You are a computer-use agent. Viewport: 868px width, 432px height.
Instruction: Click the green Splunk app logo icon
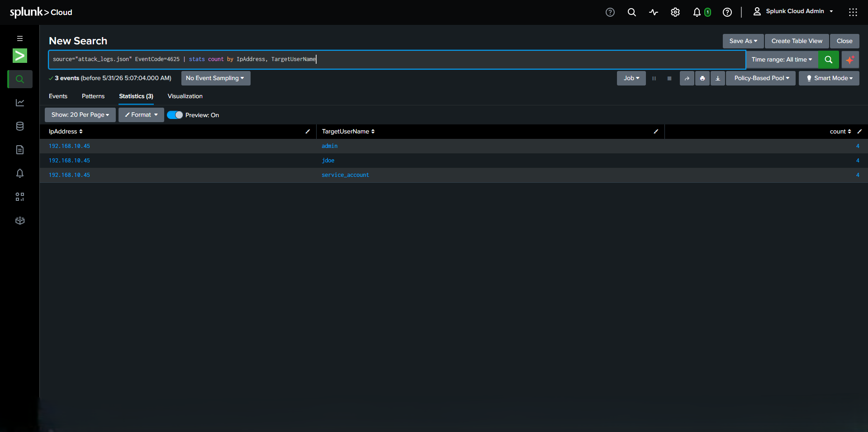click(x=20, y=56)
